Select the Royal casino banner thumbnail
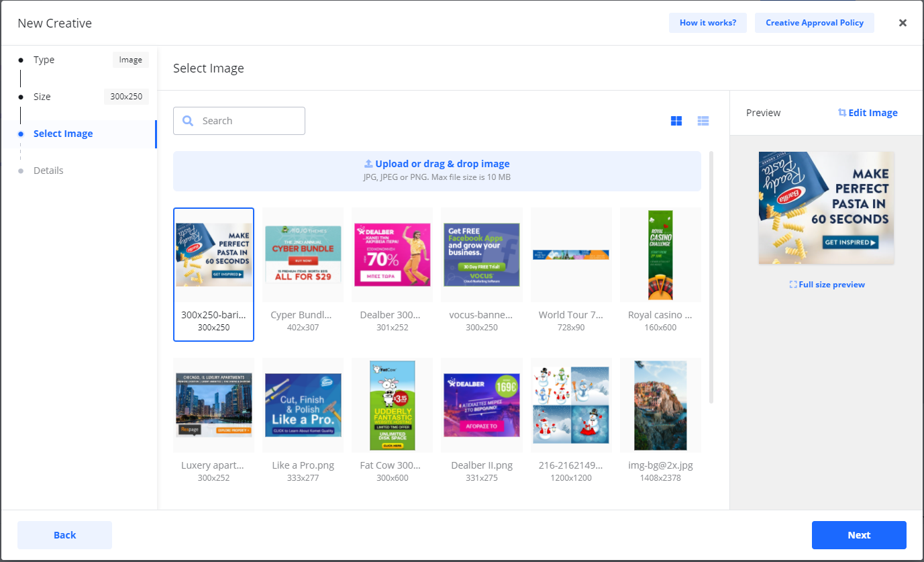 pos(660,255)
